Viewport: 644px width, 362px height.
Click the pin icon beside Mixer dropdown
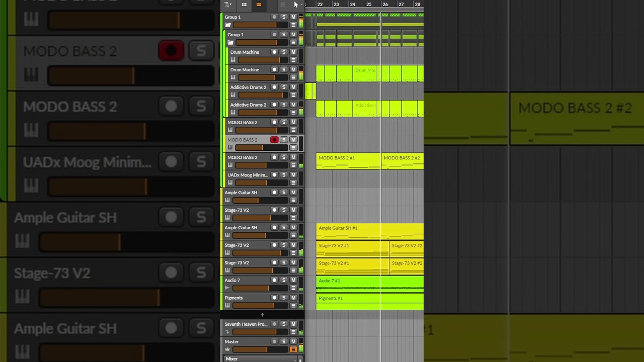coord(300,359)
